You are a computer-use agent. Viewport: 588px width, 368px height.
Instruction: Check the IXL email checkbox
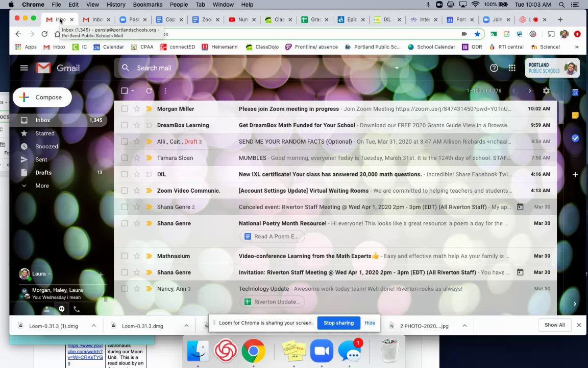point(125,174)
